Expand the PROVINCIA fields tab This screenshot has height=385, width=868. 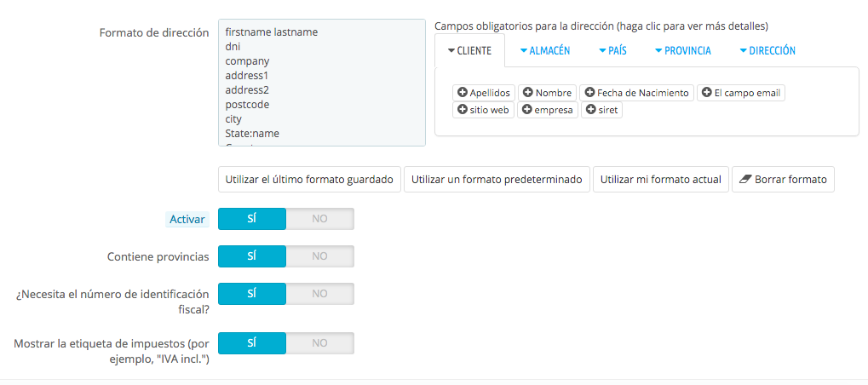683,51
